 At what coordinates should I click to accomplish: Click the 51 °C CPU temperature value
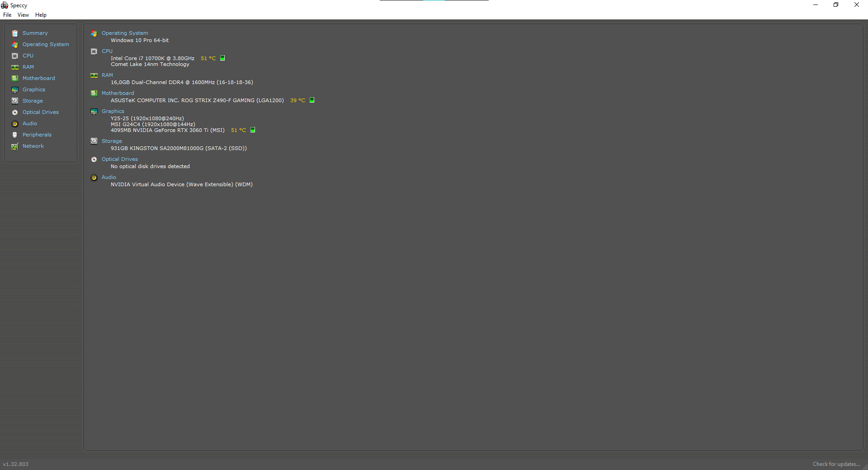click(208, 58)
